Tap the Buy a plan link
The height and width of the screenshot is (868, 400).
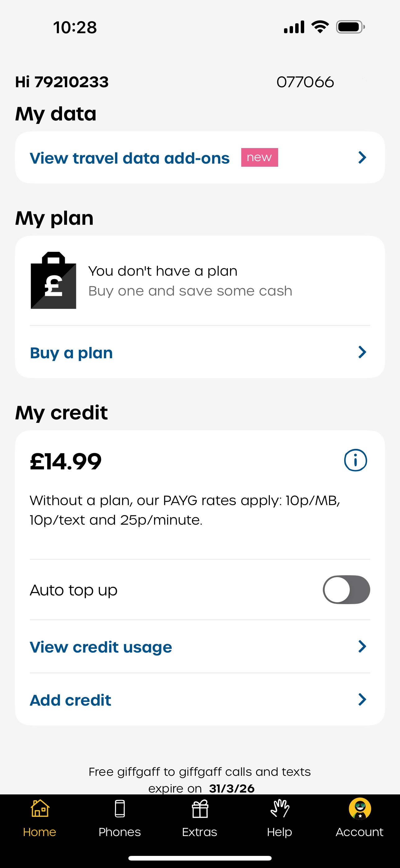71,353
